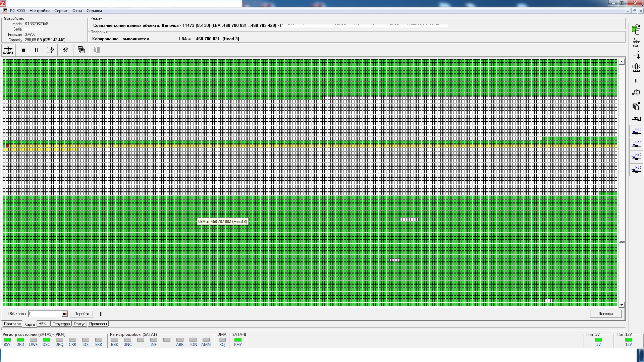
Task: Click the SATA1 port icon
Action: 8,50
